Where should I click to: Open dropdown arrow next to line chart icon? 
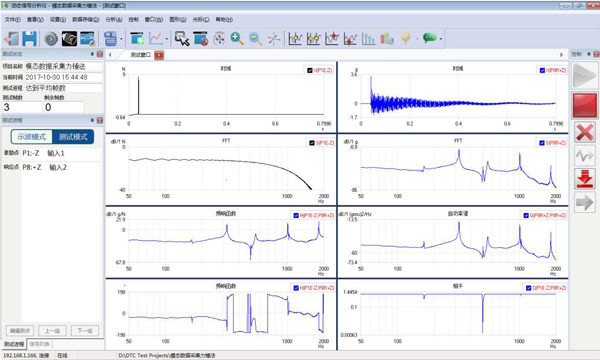pyautogui.click(x=166, y=39)
